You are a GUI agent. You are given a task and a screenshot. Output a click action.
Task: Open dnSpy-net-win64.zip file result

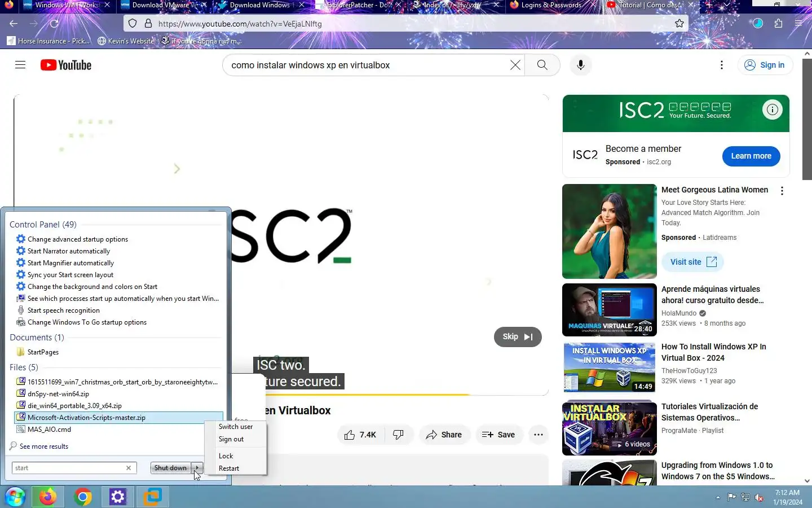[58, 394]
